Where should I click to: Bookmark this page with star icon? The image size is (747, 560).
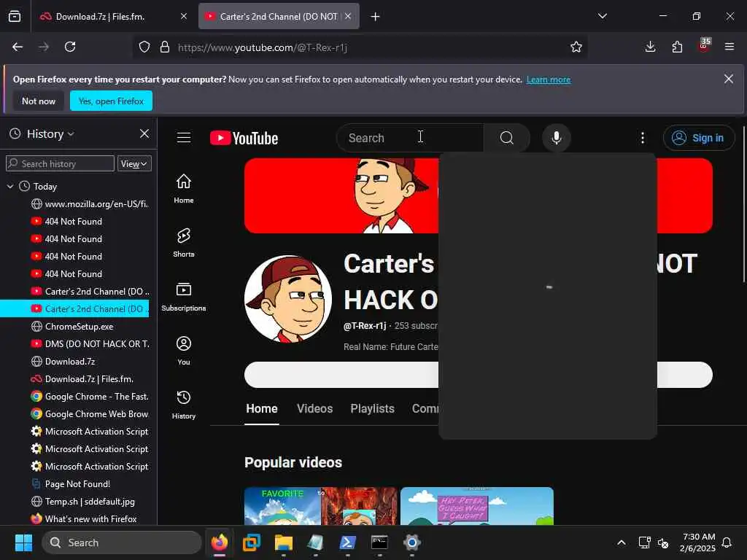click(x=576, y=47)
